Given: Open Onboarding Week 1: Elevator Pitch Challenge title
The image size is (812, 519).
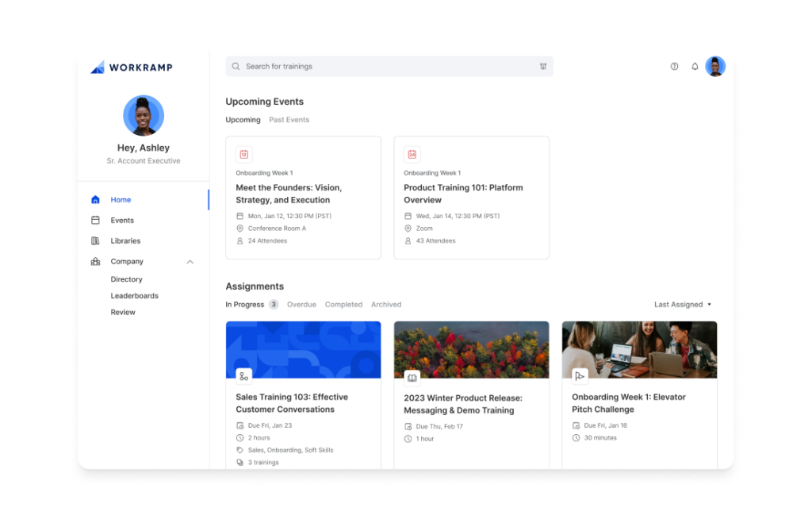Looking at the screenshot, I should pyautogui.click(x=629, y=403).
